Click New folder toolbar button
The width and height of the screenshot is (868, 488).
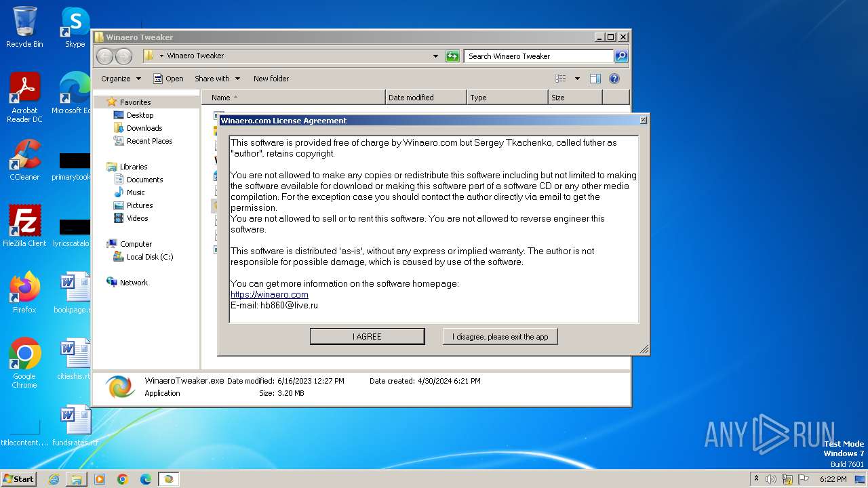(x=271, y=79)
